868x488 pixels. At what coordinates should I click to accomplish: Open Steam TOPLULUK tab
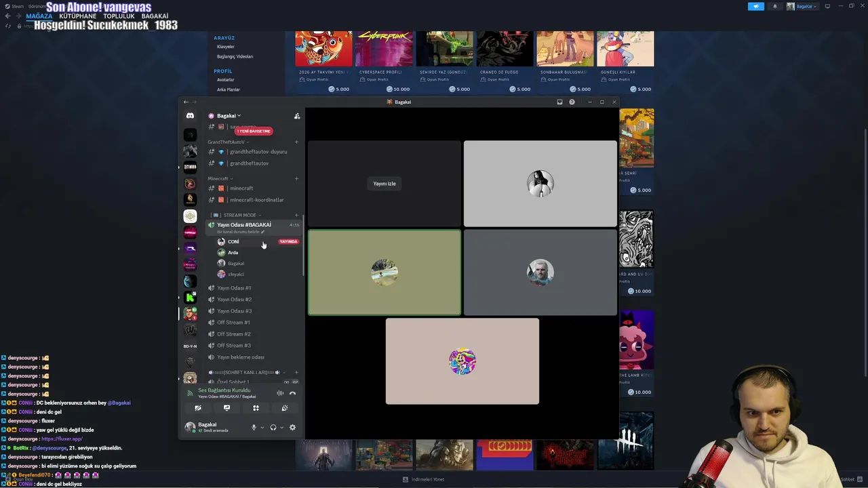(x=119, y=16)
